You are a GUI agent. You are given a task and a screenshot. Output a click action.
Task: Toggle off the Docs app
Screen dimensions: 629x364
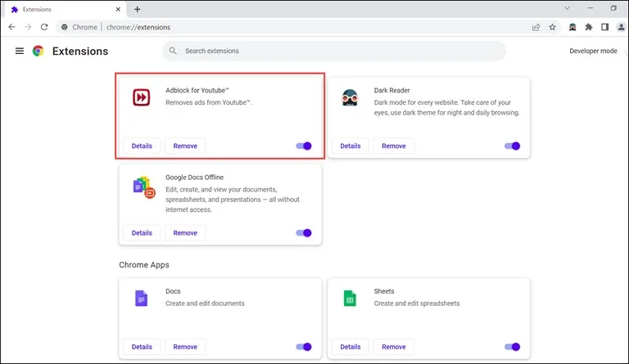click(x=304, y=347)
